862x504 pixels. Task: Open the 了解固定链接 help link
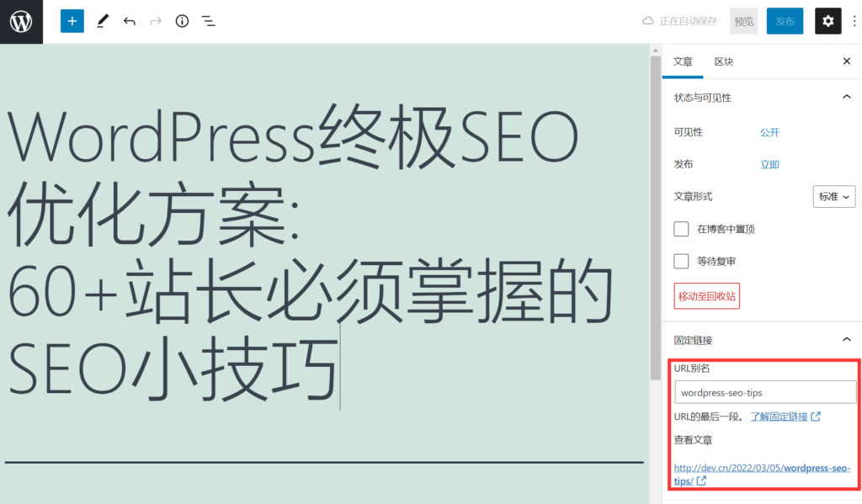[779, 416]
